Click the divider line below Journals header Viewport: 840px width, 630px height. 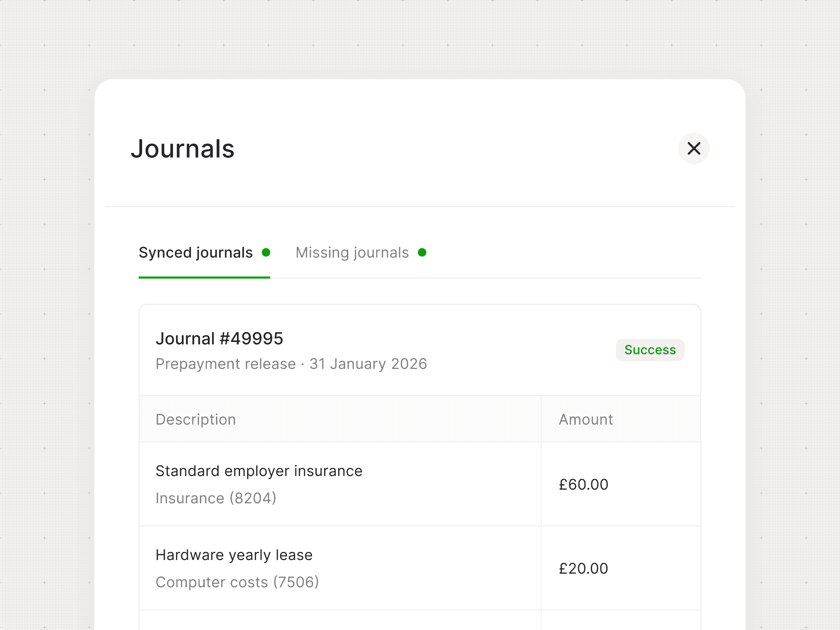point(420,206)
